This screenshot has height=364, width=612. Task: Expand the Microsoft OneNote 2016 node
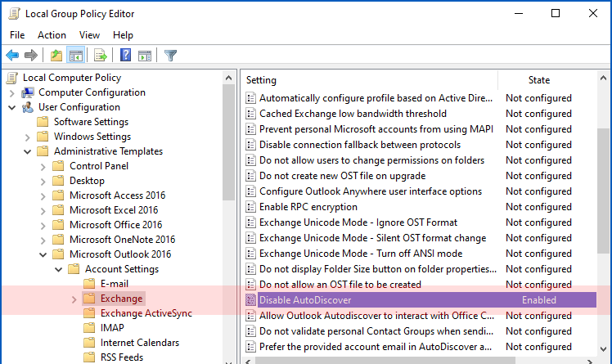click(43, 240)
